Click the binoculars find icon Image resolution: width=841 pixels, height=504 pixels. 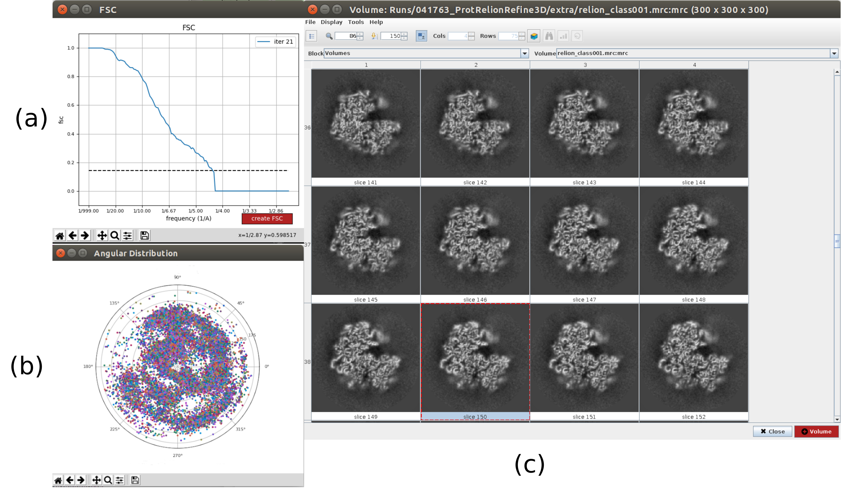(549, 36)
